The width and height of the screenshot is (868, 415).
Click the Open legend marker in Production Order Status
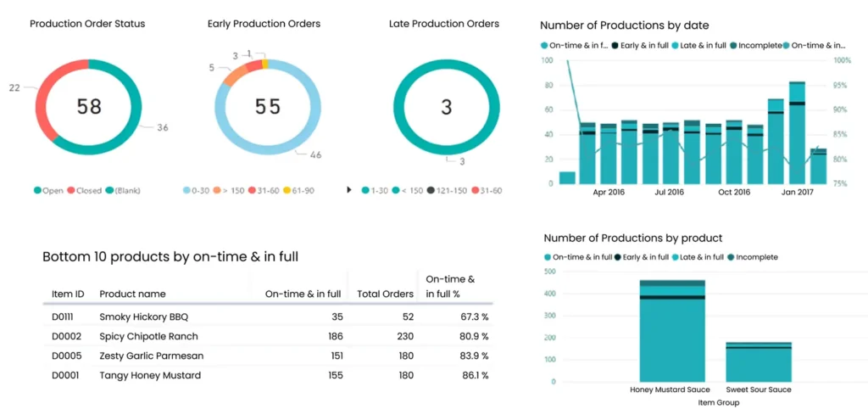tap(37, 190)
